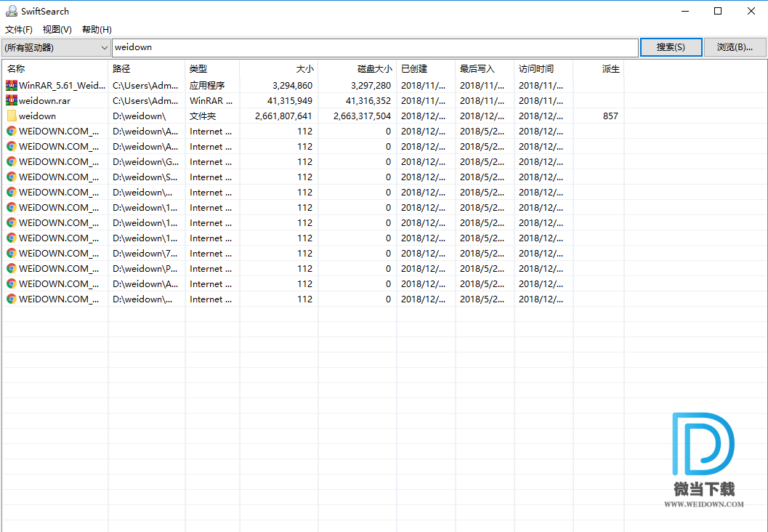Click Chrome icon of row with path D:\weidown\G...
768x532 pixels.
click(12, 161)
